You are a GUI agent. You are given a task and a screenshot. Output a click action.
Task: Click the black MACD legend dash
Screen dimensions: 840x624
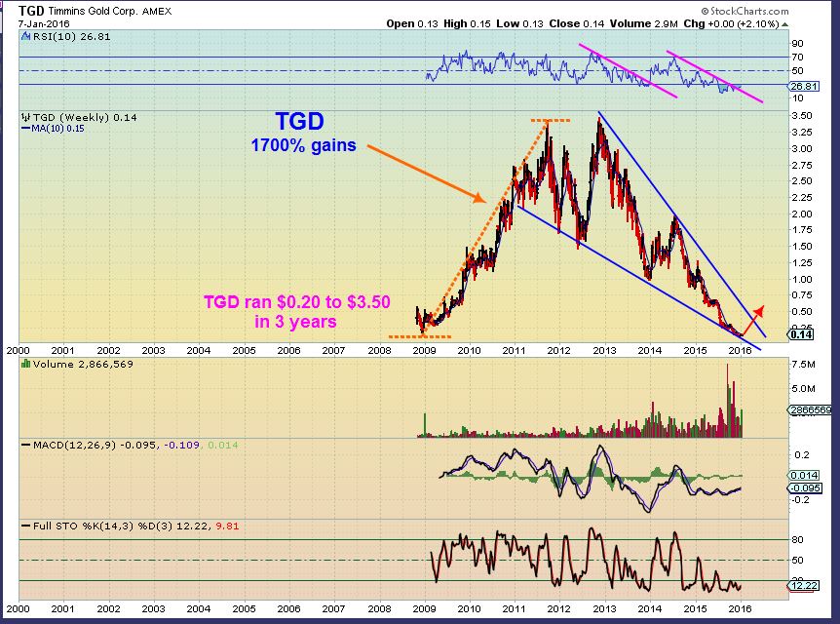pos(25,445)
